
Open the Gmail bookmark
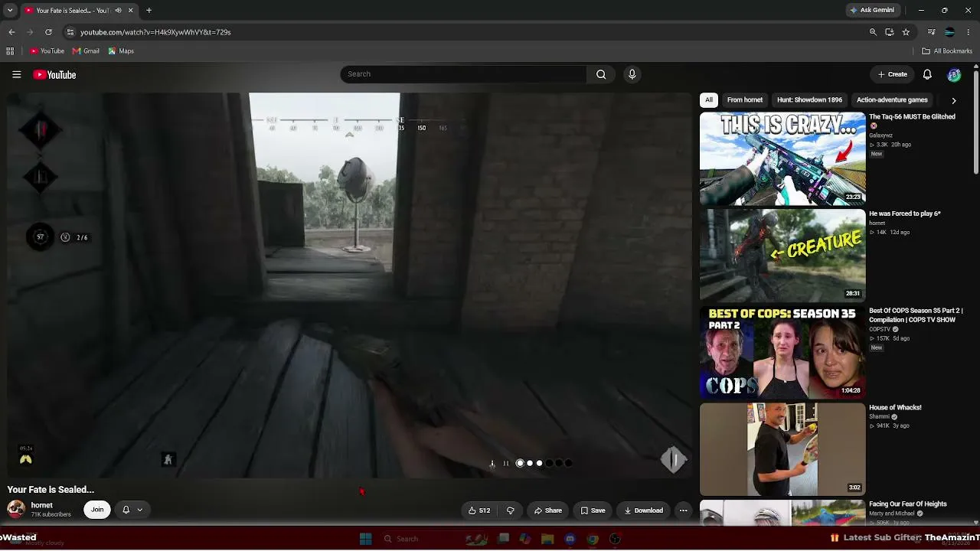(x=86, y=51)
